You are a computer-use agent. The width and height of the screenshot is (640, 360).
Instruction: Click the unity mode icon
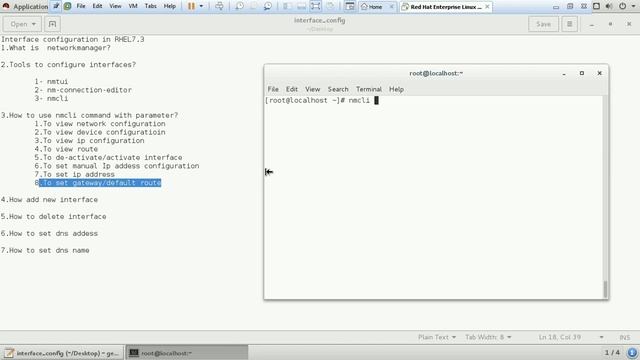tap(330, 6)
